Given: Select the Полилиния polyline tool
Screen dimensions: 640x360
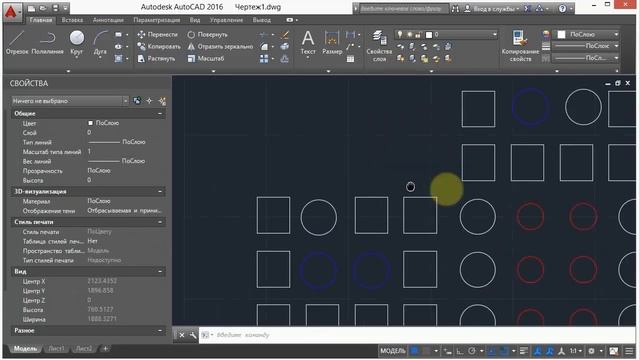Looking at the screenshot, I should tap(47, 42).
